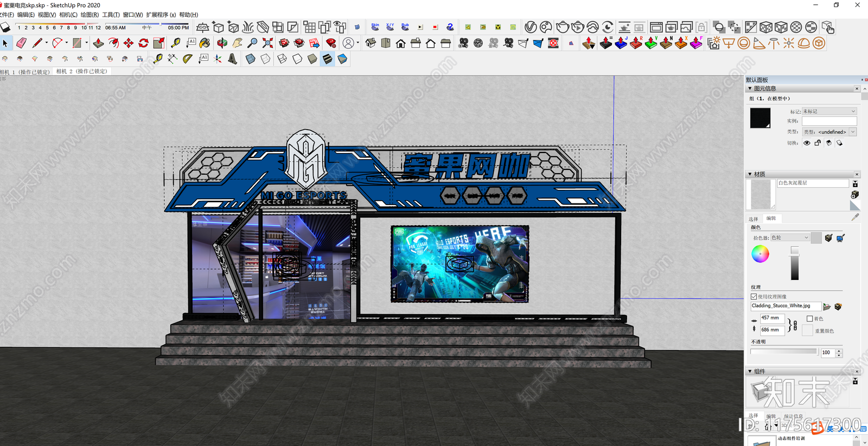Open the type undefined dropdown
868x446 pixels.
[853, 132]
